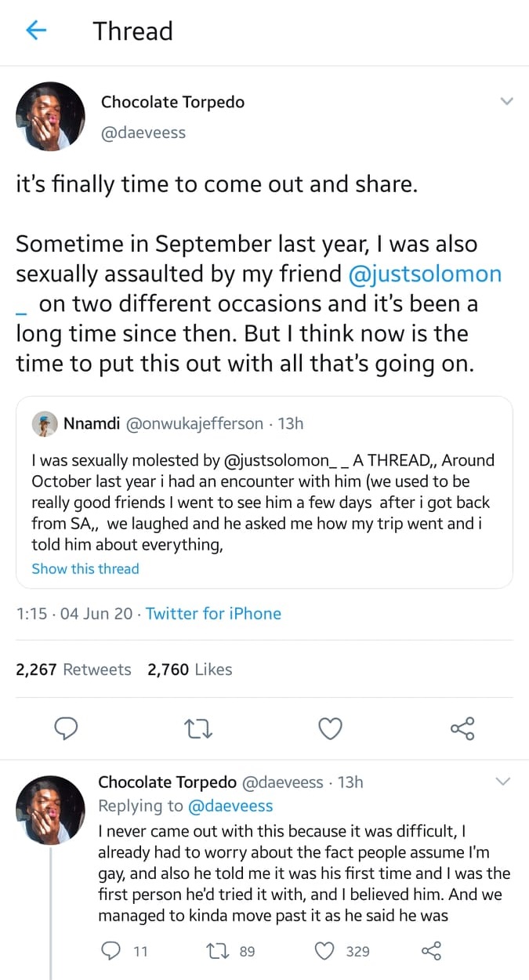The width and height of the screenshot is (529, 980).
Task: Open the reply tweet's comment icon
Action: pos(113,951)
